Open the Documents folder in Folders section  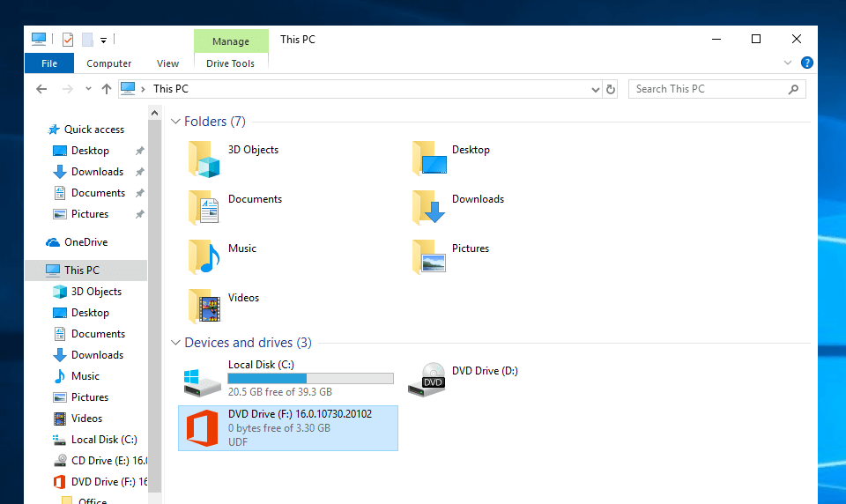[x=204, y=208]
